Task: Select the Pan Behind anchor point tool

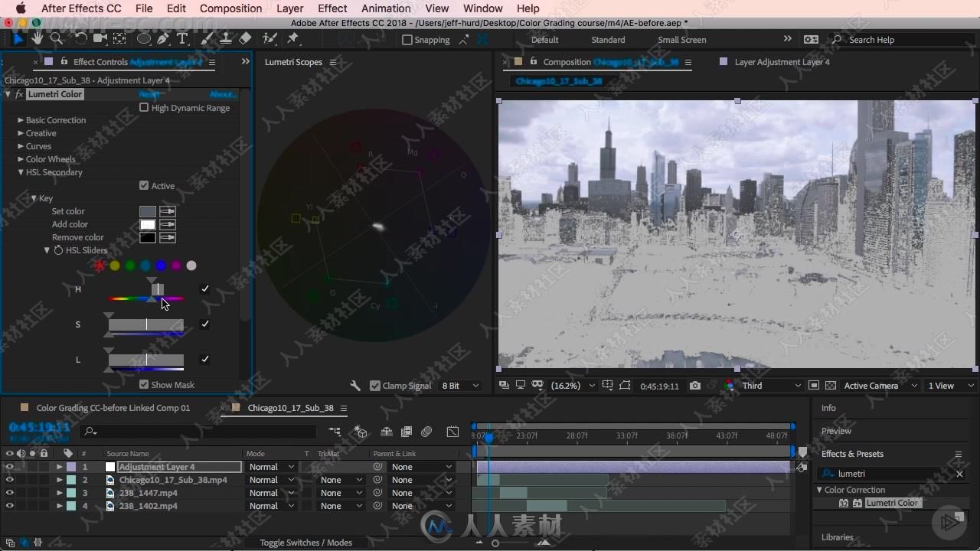Action: pyautogui.click(x=119, y=38)
